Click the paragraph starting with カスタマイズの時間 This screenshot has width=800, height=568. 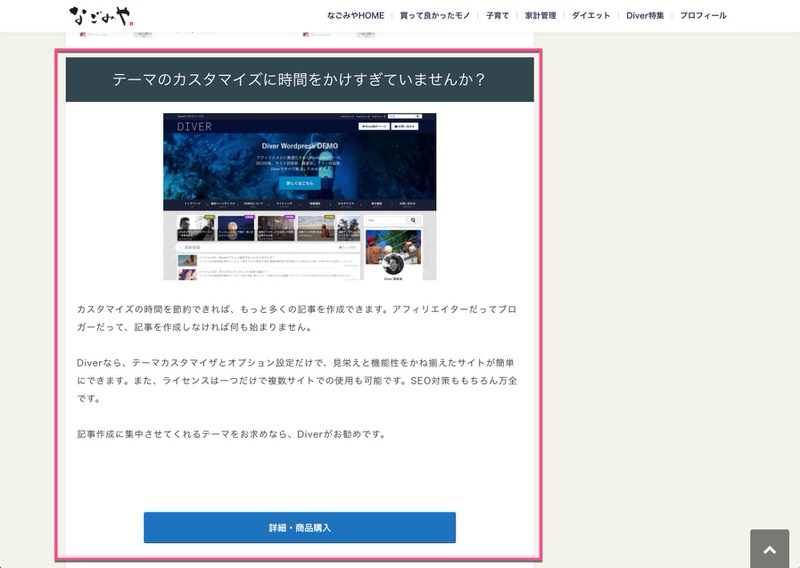(299, 318)
